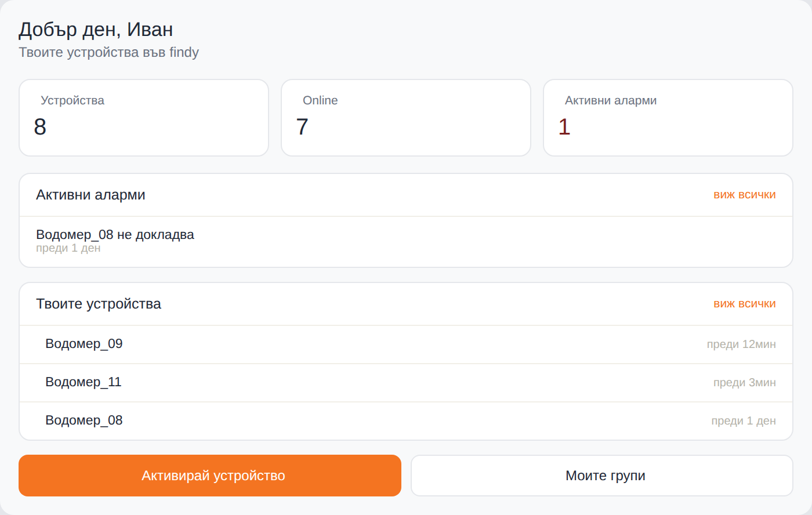Open the Устройства summary card showing 8
Image resolution: width=812 pixels, height=515 pixels.
coord(144,118)
